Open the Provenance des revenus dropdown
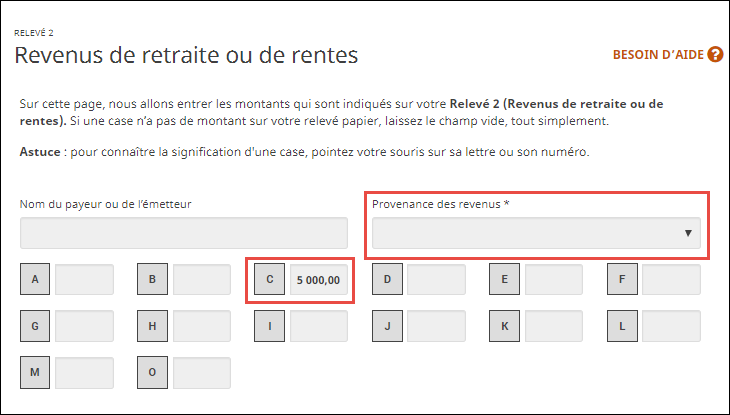The image size is (730, 415). coord(536,233)
